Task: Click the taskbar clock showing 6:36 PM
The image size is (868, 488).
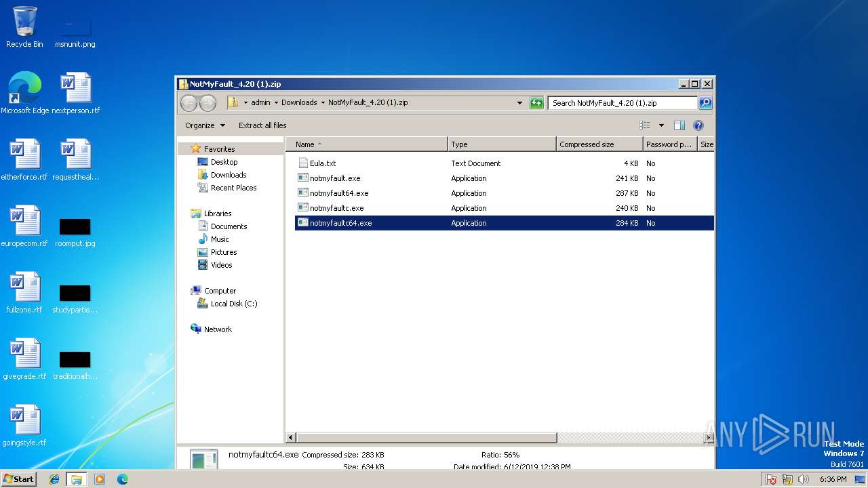Action: pos(833,479)
